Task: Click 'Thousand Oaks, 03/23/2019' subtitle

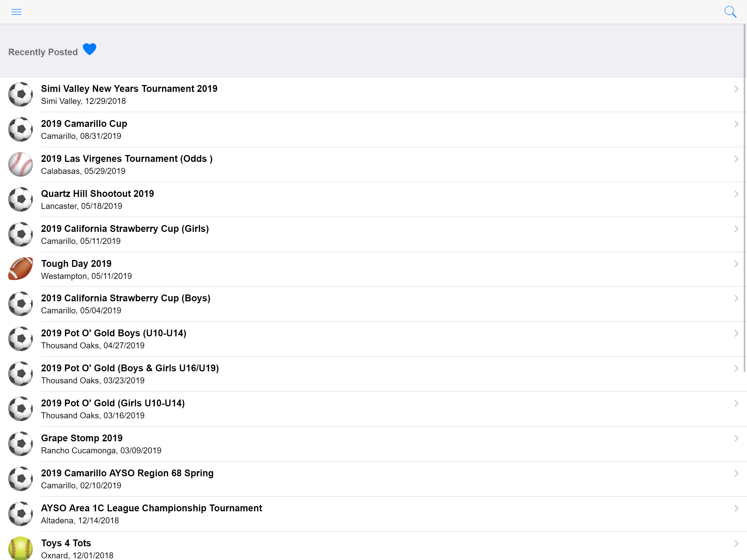Action: (92, 380)
